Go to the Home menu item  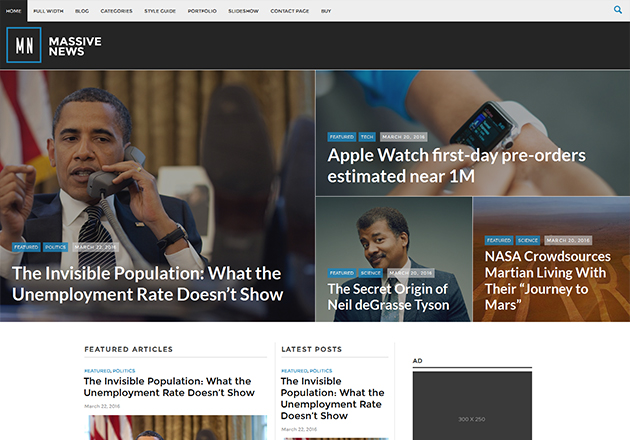(x=13, y=11)
